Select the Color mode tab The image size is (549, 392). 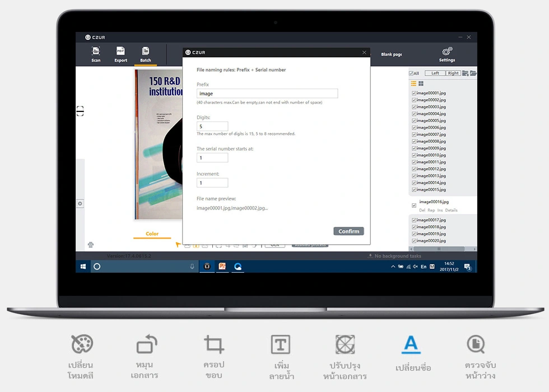click(152, 234)
